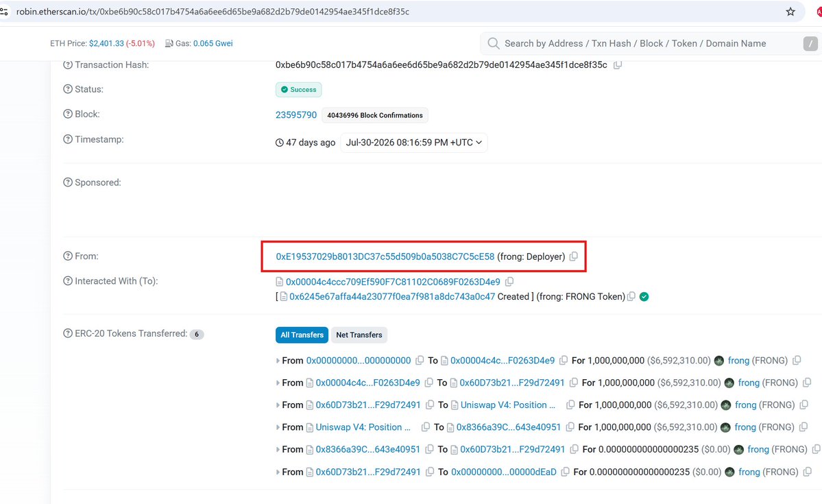
Task: Expand first transfer row from 0x00000000...000000000
Action: (x=278, y=361)
